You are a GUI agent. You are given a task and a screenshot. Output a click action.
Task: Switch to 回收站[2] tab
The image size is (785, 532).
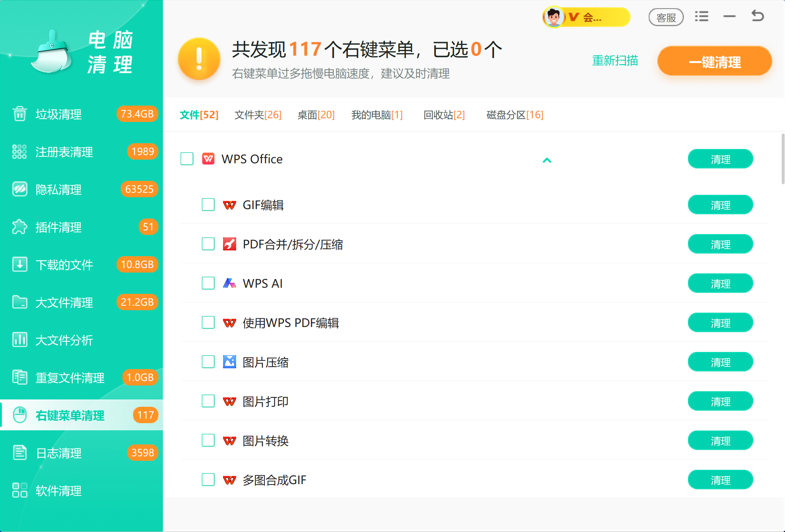[x=444, y=115]
